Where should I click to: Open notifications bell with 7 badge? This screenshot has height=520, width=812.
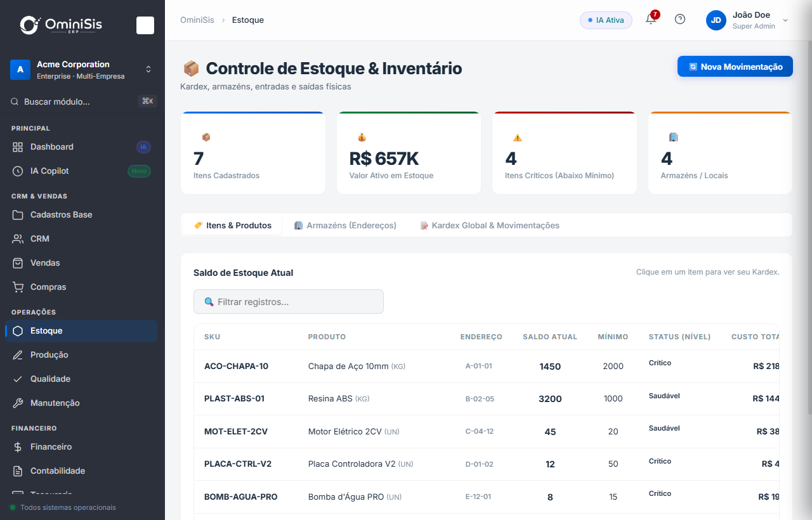[652, 19]
